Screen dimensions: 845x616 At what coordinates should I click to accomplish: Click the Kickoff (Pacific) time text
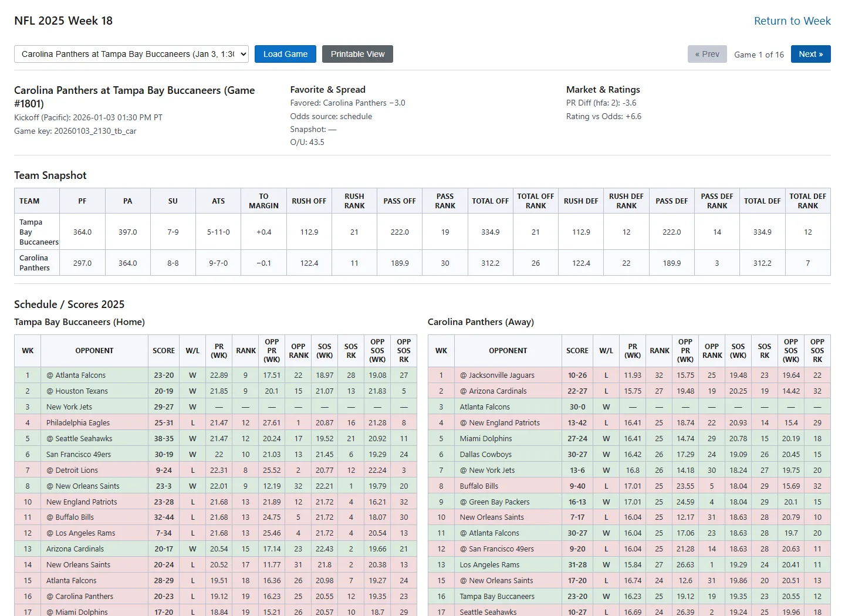pyautogui.click(x=88, y=117)
